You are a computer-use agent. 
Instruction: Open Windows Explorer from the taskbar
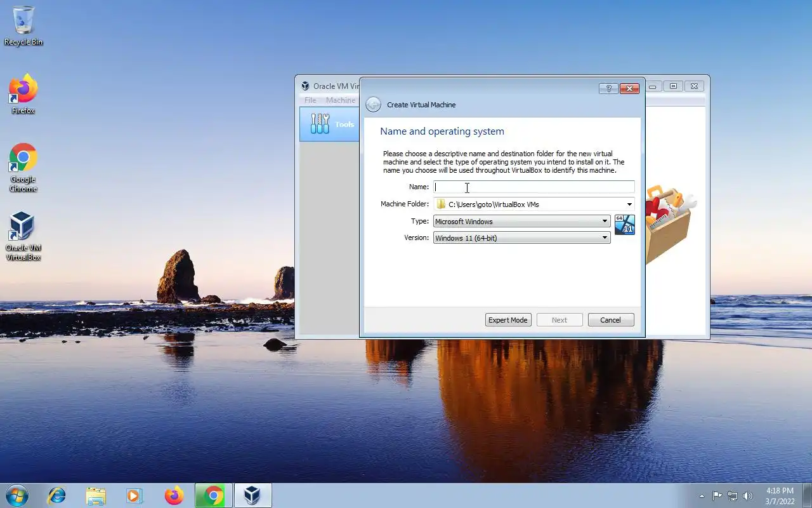(96, 495)
